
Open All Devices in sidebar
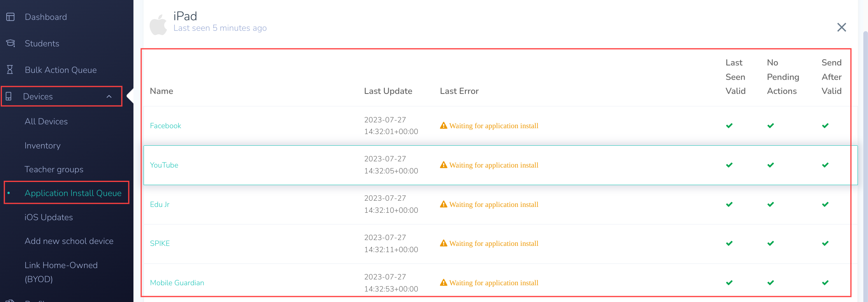click(x=46, y=121)
